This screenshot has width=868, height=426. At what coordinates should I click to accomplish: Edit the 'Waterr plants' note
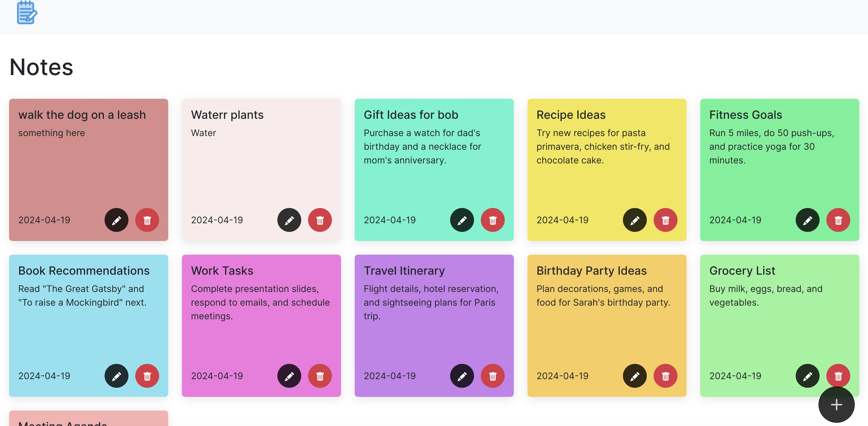289,220
